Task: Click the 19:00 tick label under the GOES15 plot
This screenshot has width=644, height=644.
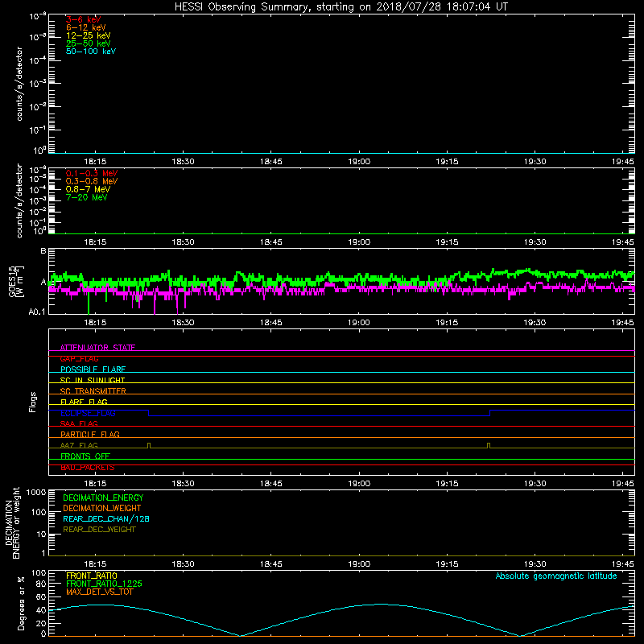Action: (x=359, y=323)
